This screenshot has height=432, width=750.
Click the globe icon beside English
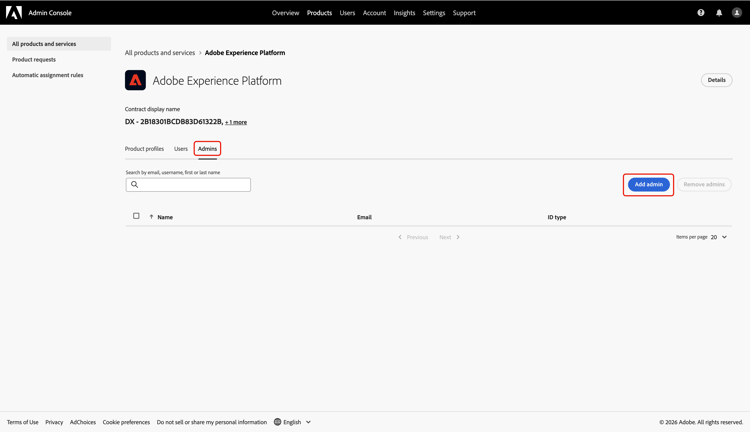coord(277,422)
